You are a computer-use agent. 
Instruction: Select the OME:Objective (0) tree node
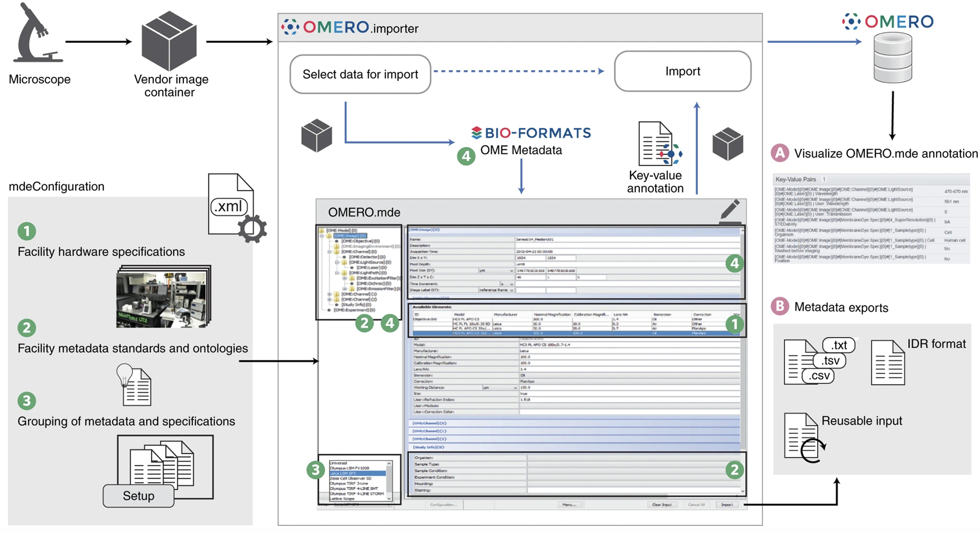click(x=360, y=241)
